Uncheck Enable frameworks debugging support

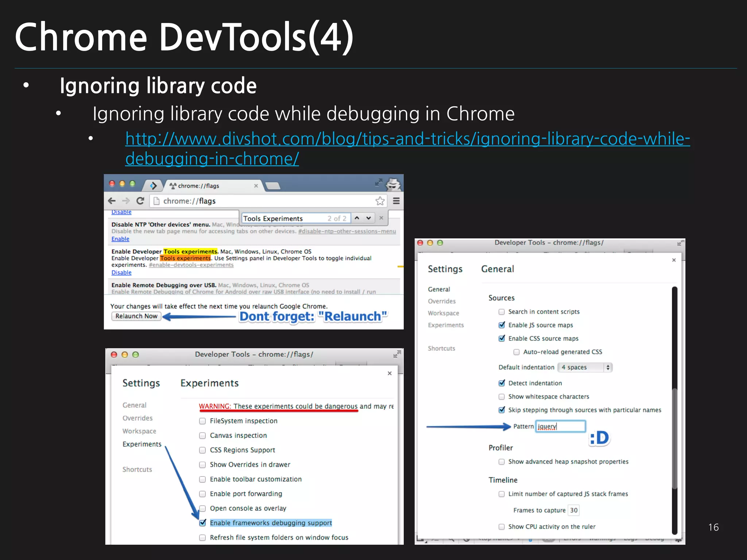click(202, 523)
